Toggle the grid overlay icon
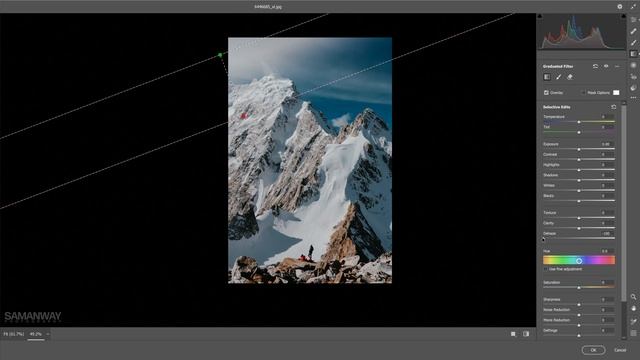 pos(633,333)
